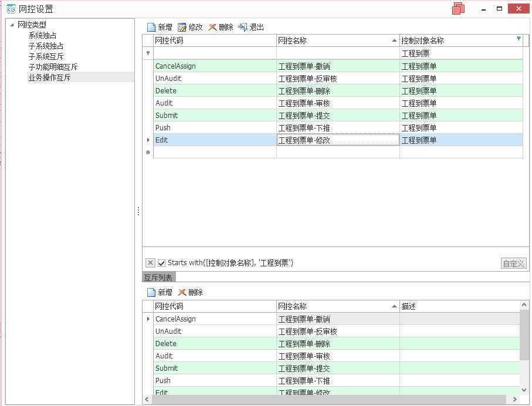This screenshot has height=406, width=532.
Task: Select Audit row in upper grid
Action: point(338,103)
